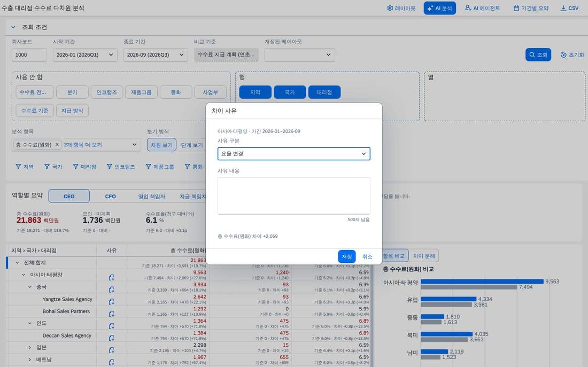588x367 pixels.
Task: Switch to 단계 보기 view mode
Action: click(x=191, y=145)
